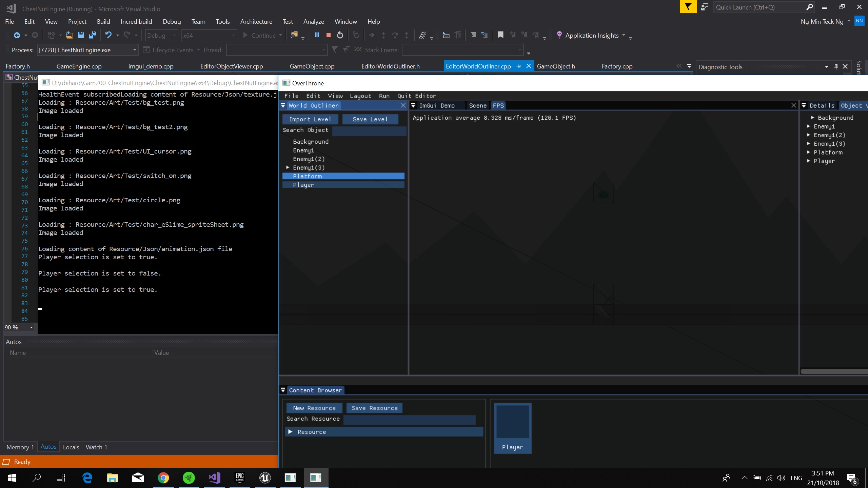Unpin the EditorWorldOutliner.cpp tab

[518, 66]
